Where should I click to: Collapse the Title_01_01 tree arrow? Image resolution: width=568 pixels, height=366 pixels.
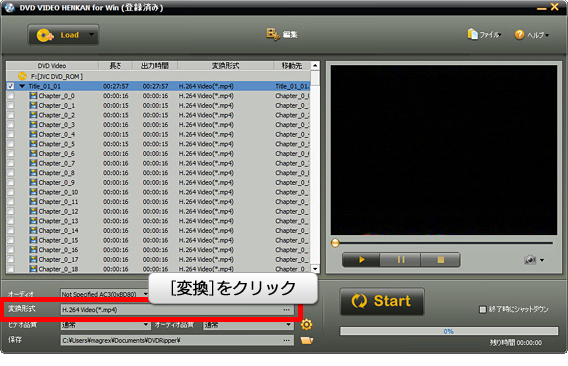[22, 86]
